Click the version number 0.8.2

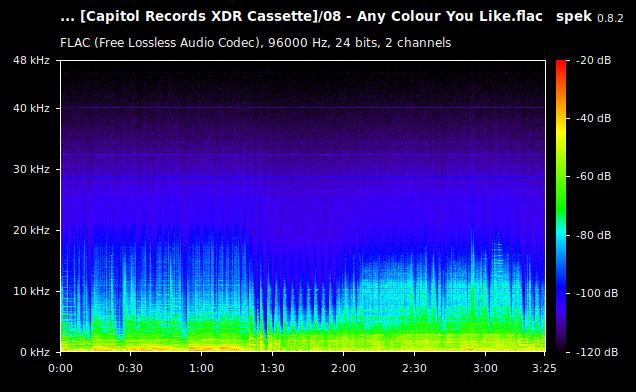pyautogui.click(x=610, y=18)
